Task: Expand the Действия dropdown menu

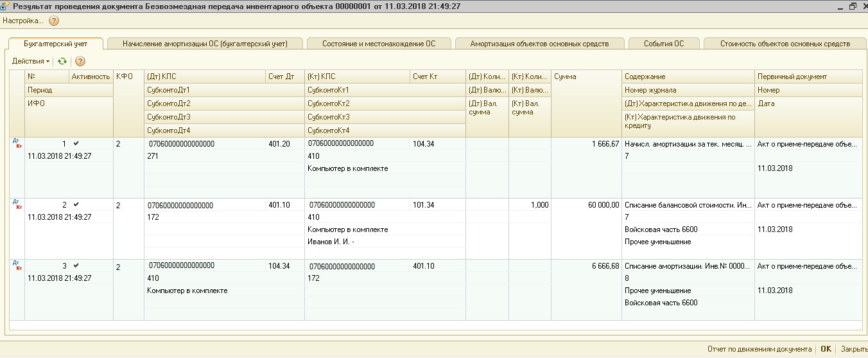Action: 31,61
